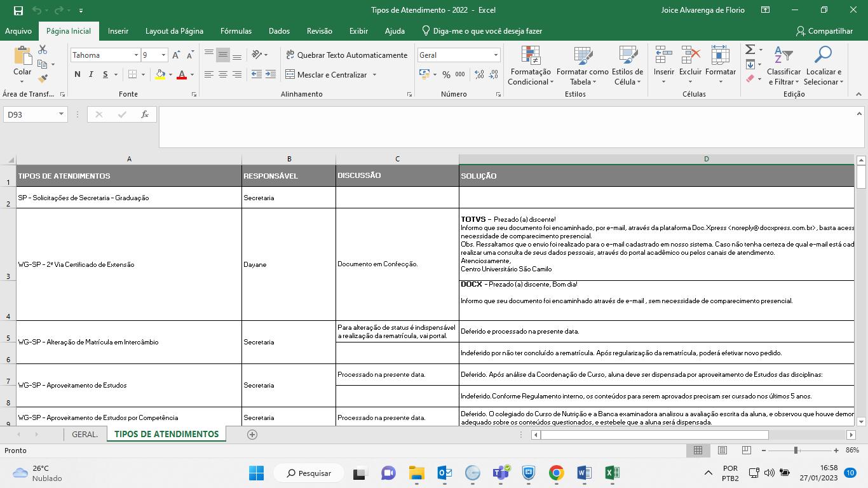Zoom in with the plus button

point(837,451)
